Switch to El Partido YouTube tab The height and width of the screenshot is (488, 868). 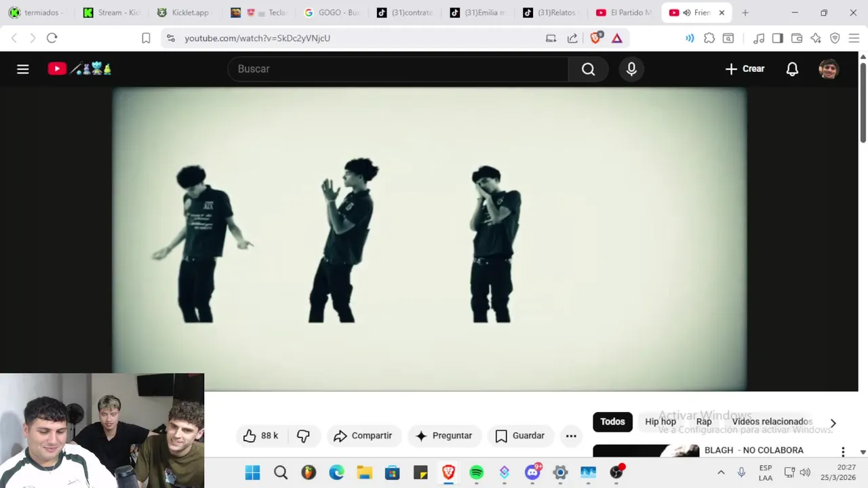pos(624,13)
